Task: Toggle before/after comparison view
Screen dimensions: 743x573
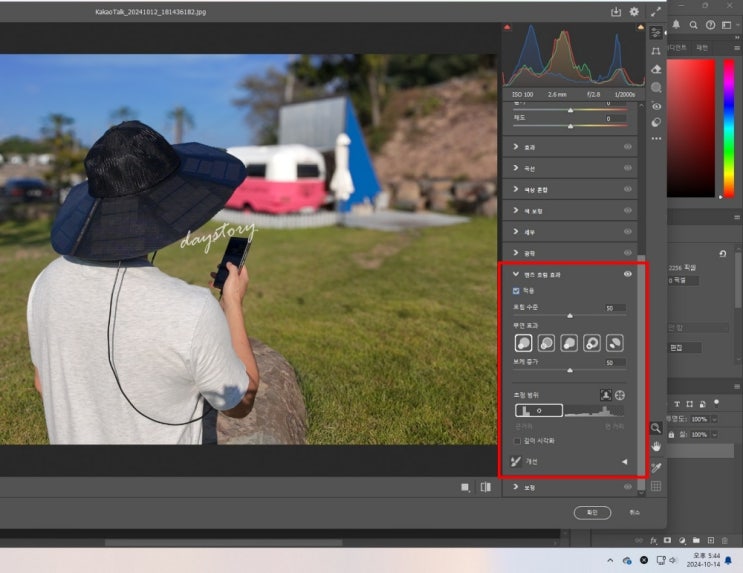Action: pos(485,487)
